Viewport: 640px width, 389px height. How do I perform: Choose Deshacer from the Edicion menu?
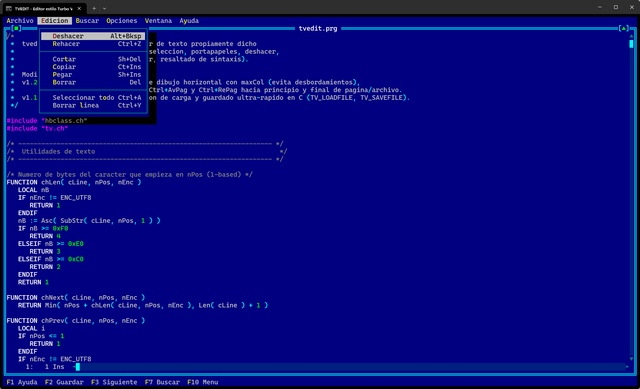pyautogui.click(x=93, y=36)
